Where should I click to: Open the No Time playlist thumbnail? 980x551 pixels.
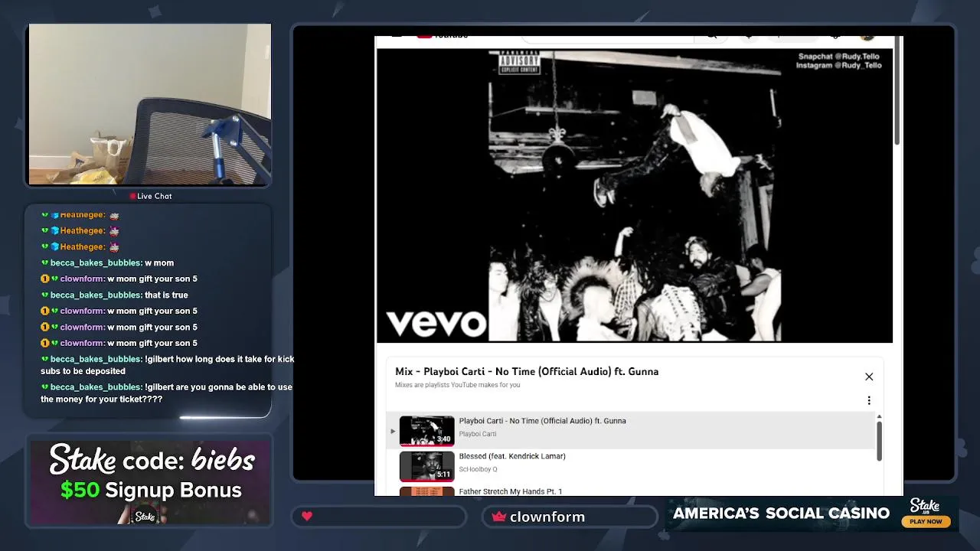click(426, 430)
